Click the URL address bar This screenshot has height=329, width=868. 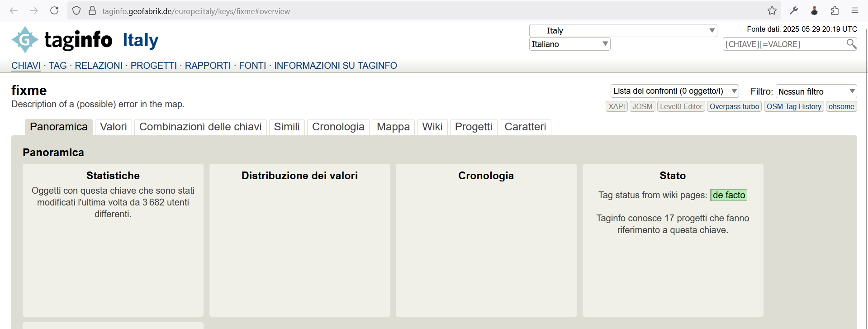[425, 11]
